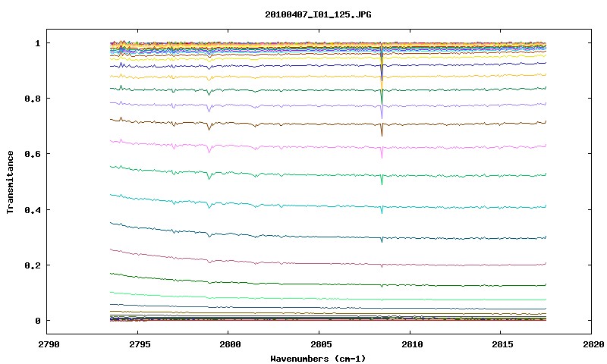
Task: Click the x-axis tick label 2820
Action: click(593, 344)
